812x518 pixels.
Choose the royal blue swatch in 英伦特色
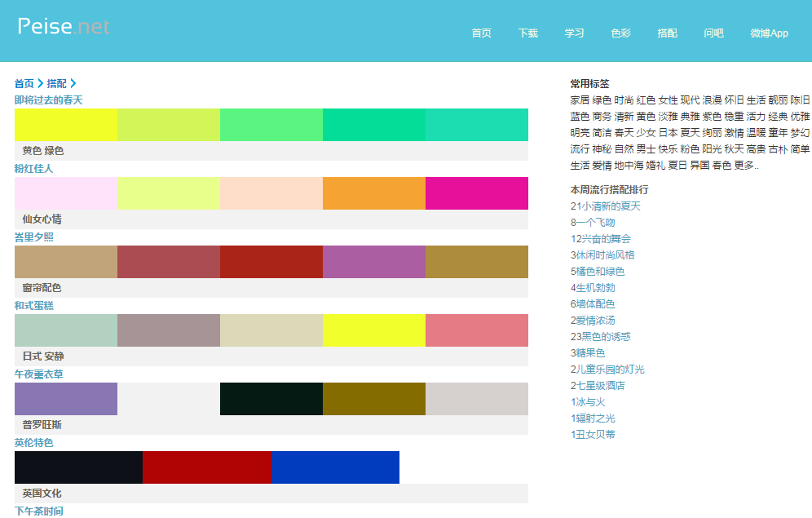pyautogui.click(x=335, y=467)
